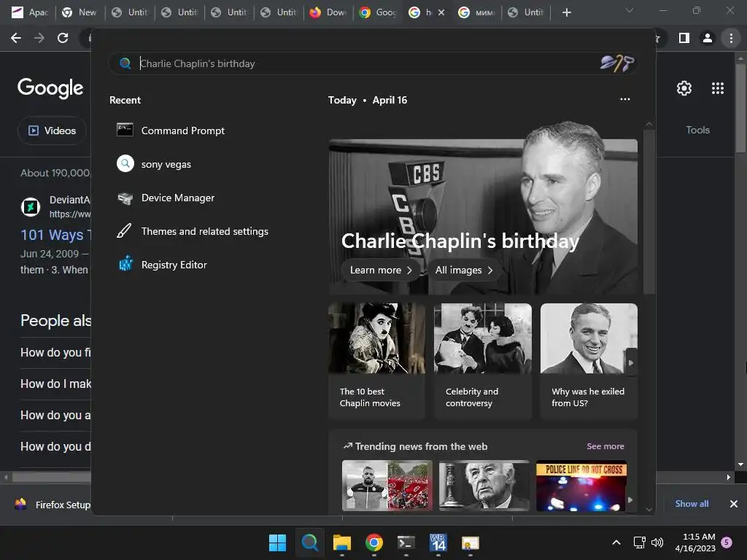Open All images button

tap(463, 270)
